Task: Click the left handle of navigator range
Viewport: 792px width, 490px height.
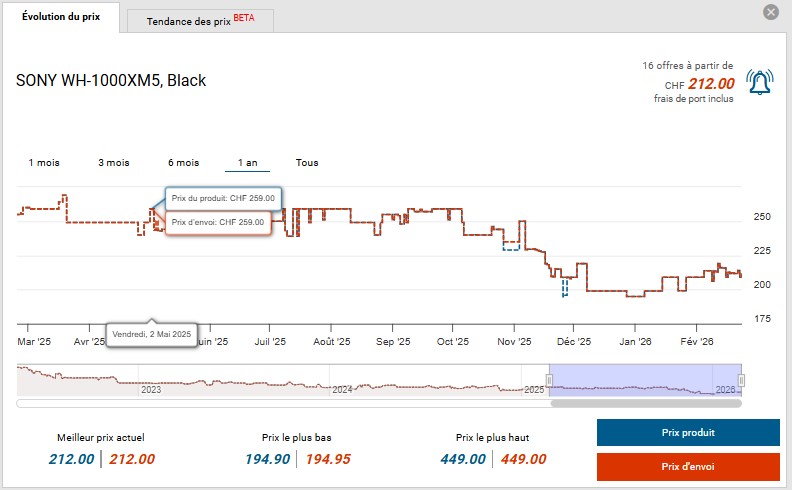Action: [549, 379]
